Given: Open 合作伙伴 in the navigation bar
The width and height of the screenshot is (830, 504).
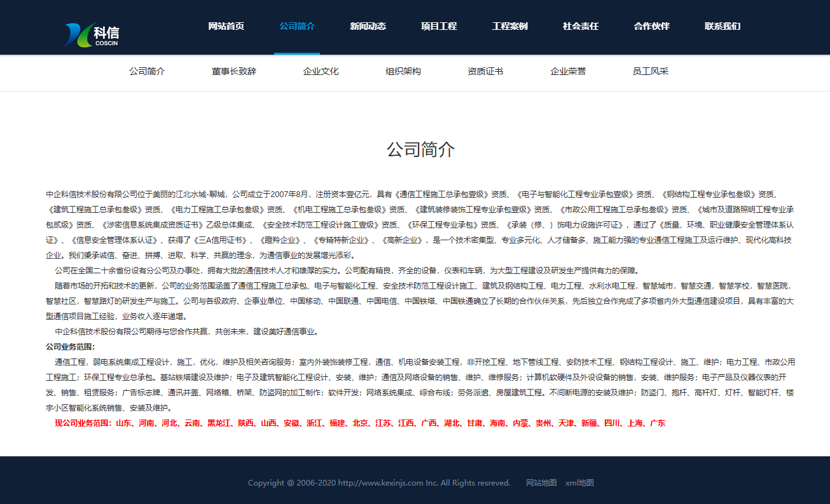Looking at the screenshot, I should [651, 27].
